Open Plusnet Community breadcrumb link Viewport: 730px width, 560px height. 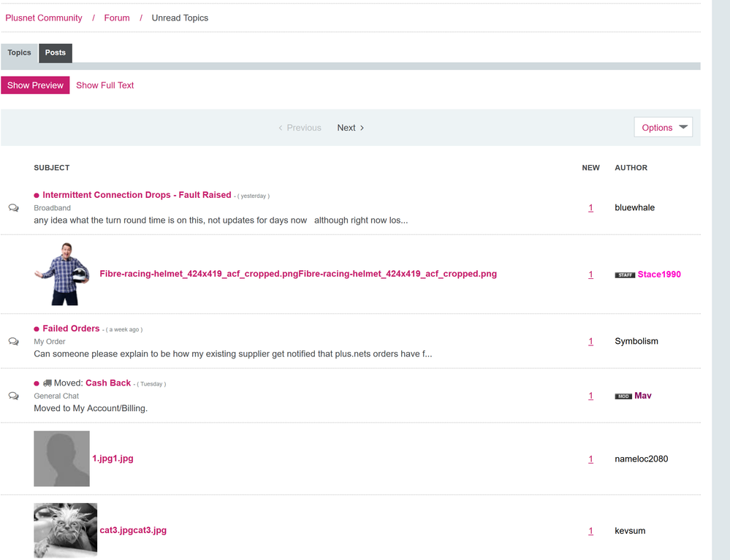point(44,18)
